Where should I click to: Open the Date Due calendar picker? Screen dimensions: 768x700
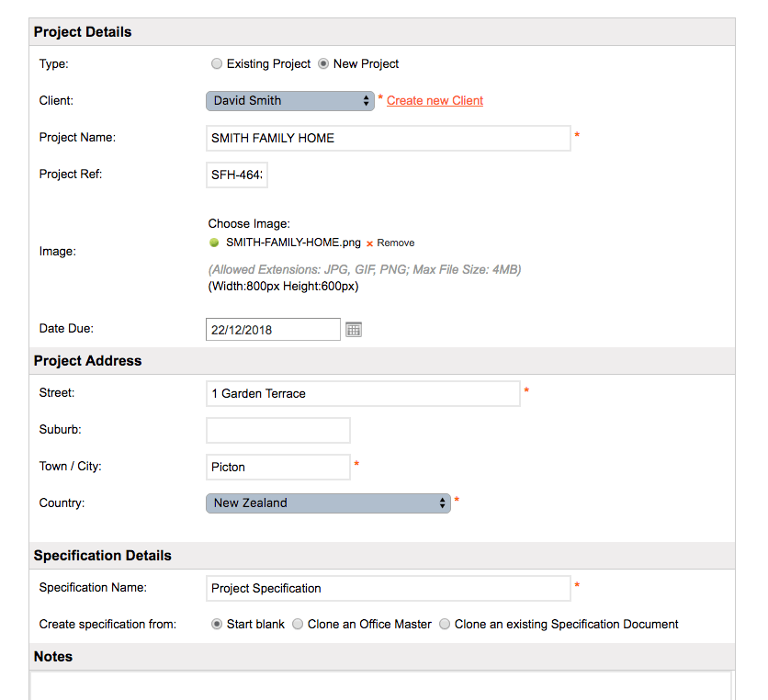click(354, 329)
